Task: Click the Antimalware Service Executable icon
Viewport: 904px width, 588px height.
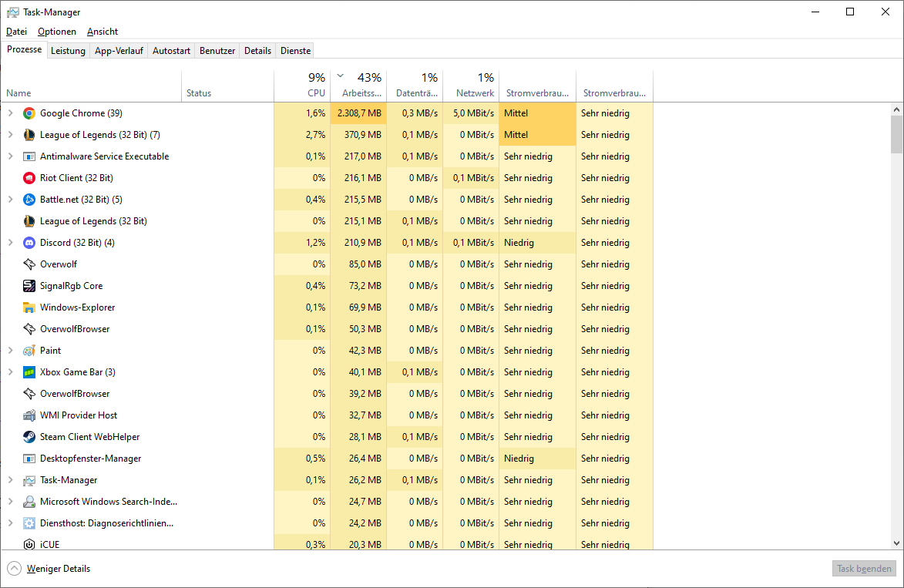Action: 29,156
